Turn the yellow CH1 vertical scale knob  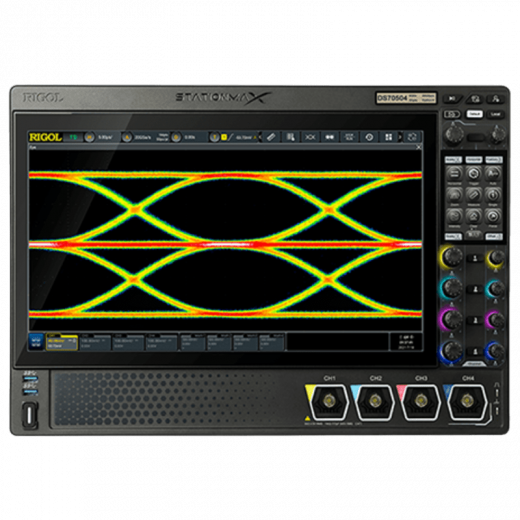click(452, 257)
